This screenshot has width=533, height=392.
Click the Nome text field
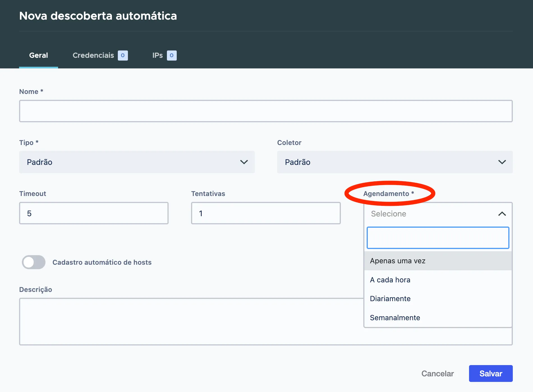click(266, 111)
